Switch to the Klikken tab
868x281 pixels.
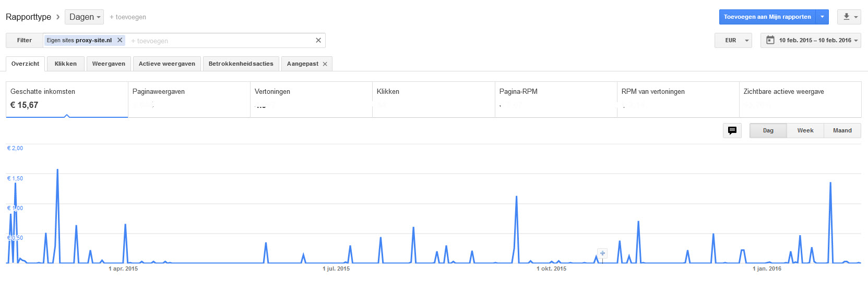pos(66,64)
